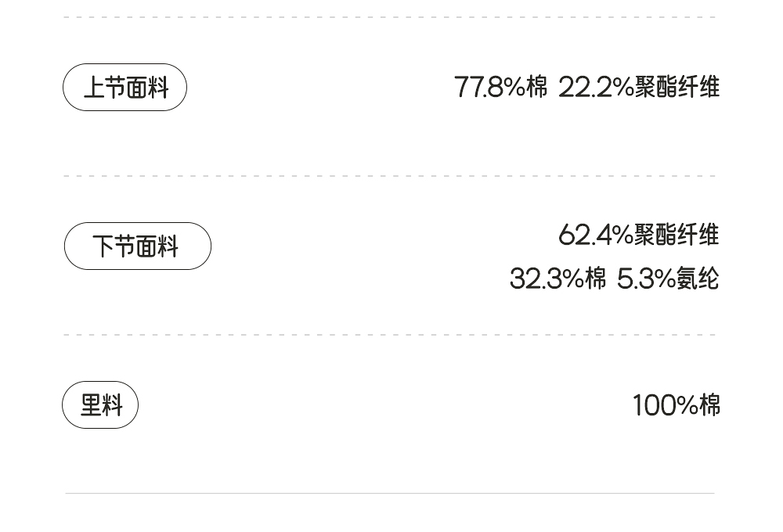Select 棉 right after 100%
The width and height of the screenshot is (783, 532).
click(x=709, y=405)
